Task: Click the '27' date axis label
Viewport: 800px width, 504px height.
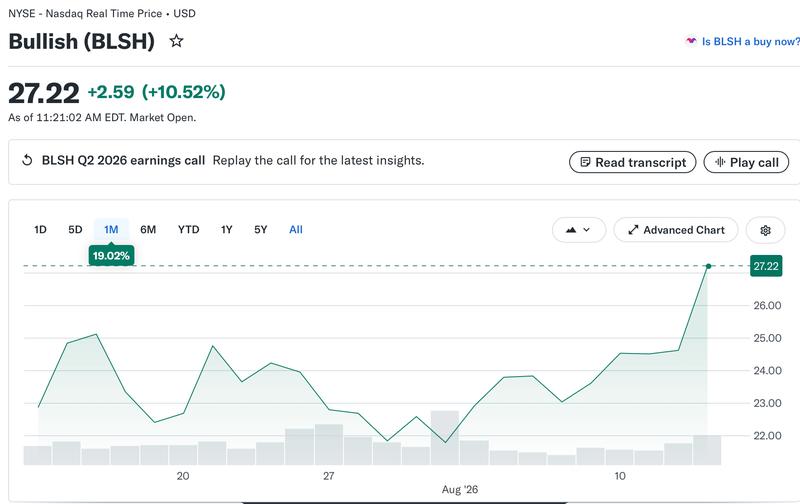Action: (329, 476)
